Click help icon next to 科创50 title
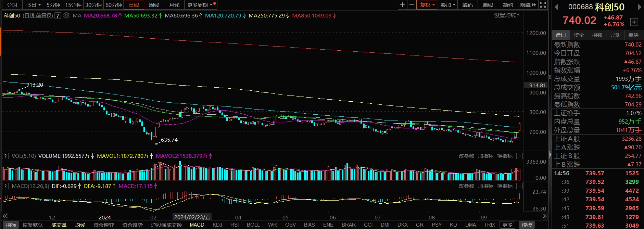Viewport: 644px width, 229px height. click(58, 15)
